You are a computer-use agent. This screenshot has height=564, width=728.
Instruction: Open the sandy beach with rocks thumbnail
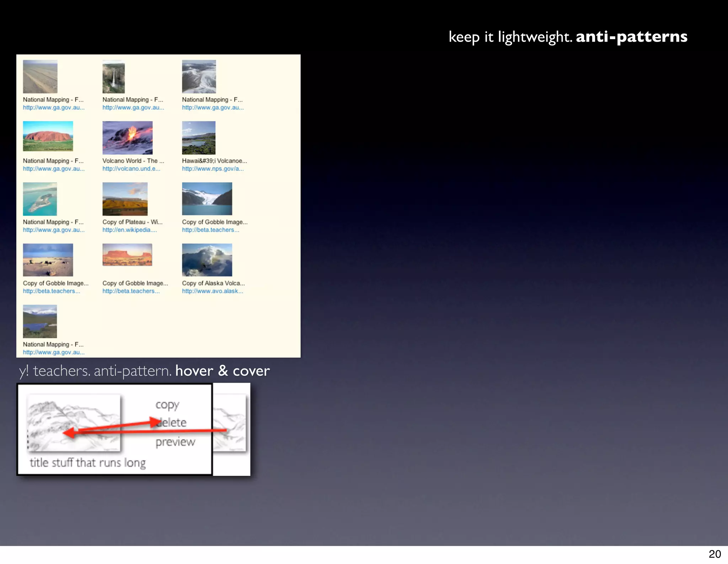pyautogui.click(x=48, y=260)
